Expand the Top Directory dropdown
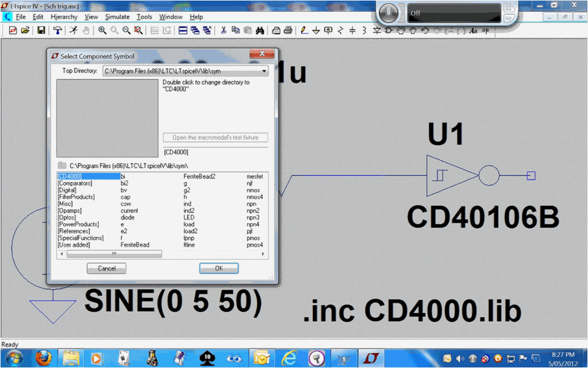Viewport: 588px width, 368px height. tap(264, 71)
